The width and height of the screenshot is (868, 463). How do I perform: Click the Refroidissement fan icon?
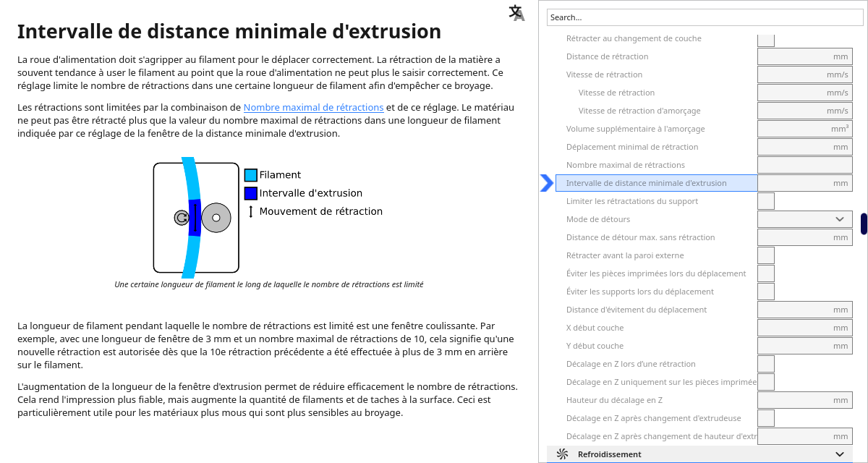point(562,454)
